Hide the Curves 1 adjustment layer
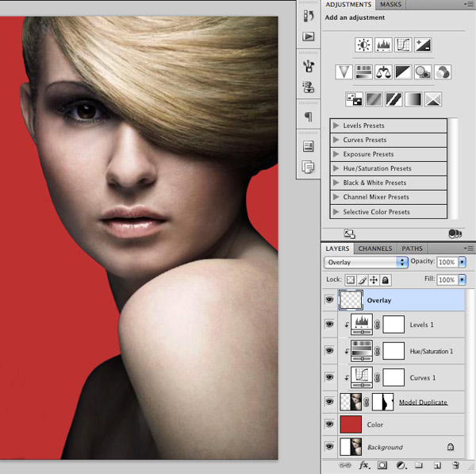 329,377
